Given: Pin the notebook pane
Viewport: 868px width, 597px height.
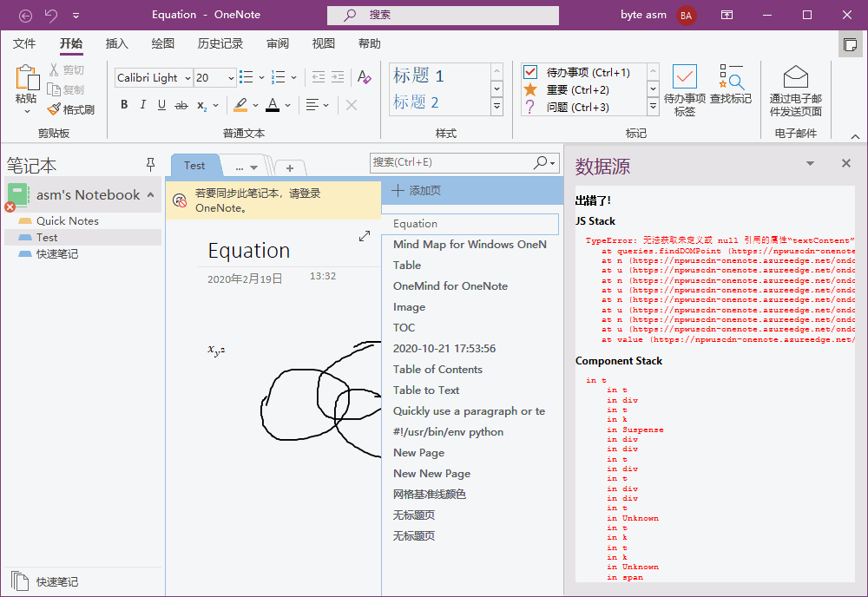Looking at the screenshot, I should click(x=150, y=164).
